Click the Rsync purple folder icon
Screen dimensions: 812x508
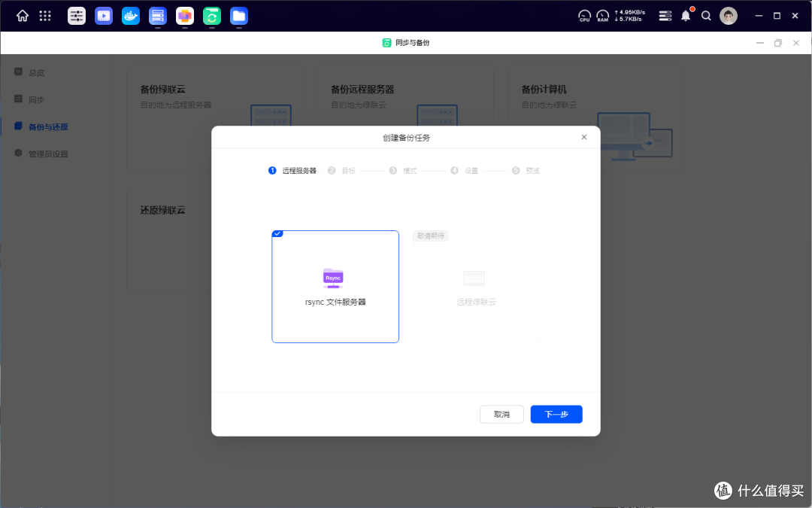pos(333,278)
